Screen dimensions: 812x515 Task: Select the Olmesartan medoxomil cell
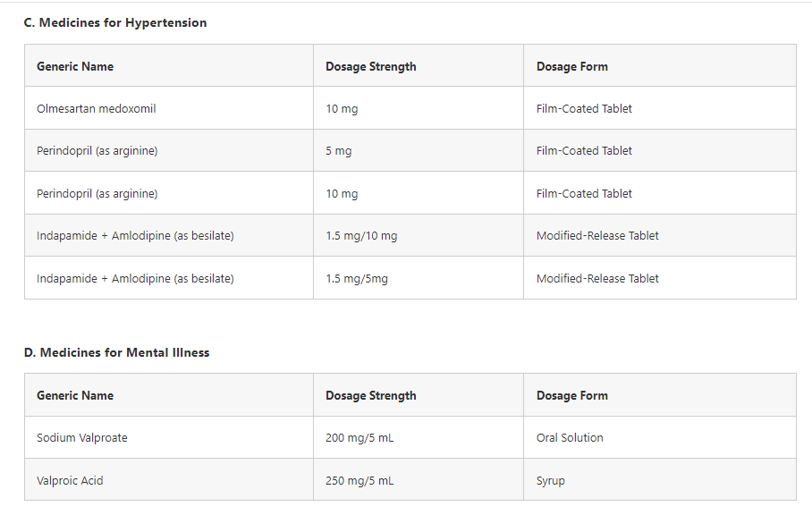97,108
